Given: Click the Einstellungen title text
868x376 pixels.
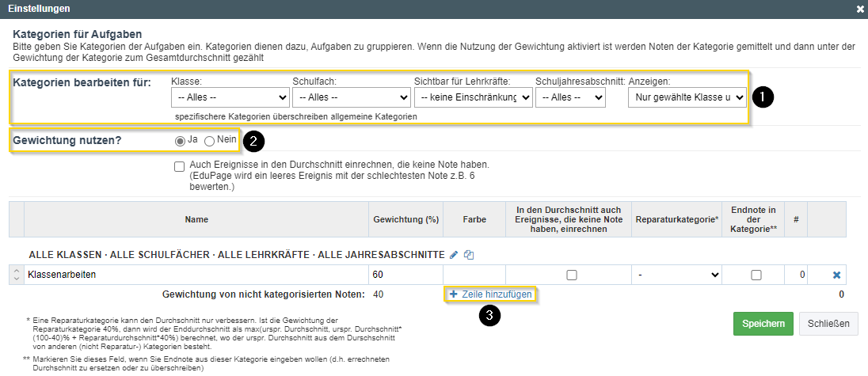Looking at the screenshot, I should tap(39, 9).
